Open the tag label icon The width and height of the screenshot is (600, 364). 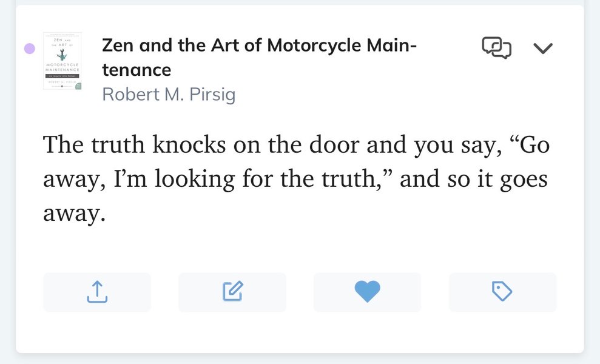[x=502, y=292]
